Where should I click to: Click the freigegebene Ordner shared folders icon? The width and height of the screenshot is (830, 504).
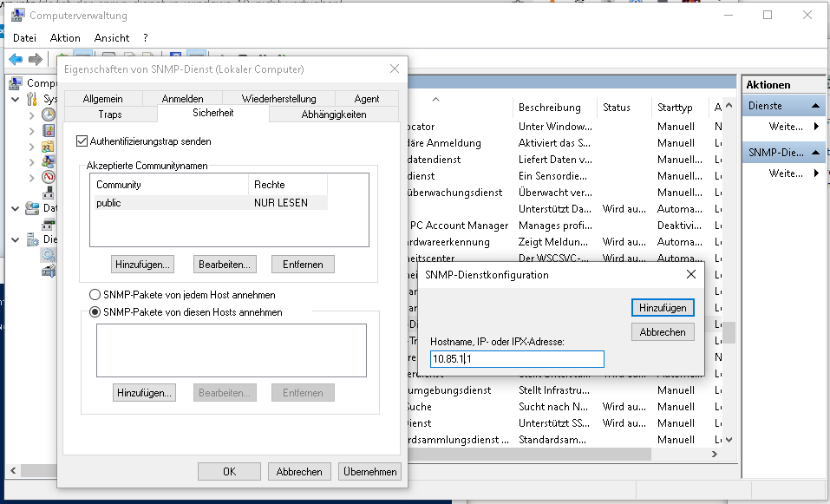click(x=49, y=146)
